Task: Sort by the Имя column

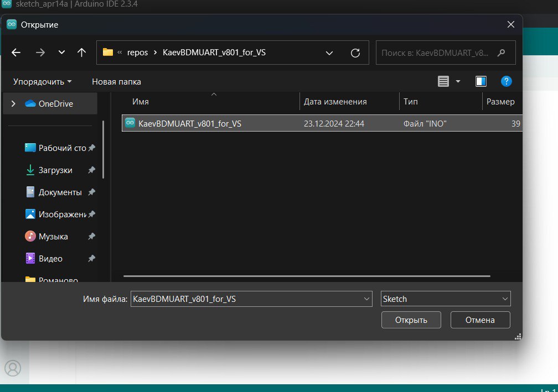Action: click(141, 102)
